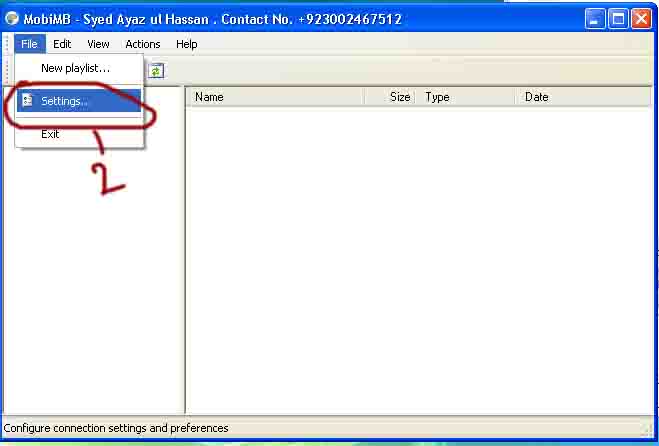Viewport: 659px width, 446px height.
Task: Sort files by the Size column header
Action: (390, 97)
